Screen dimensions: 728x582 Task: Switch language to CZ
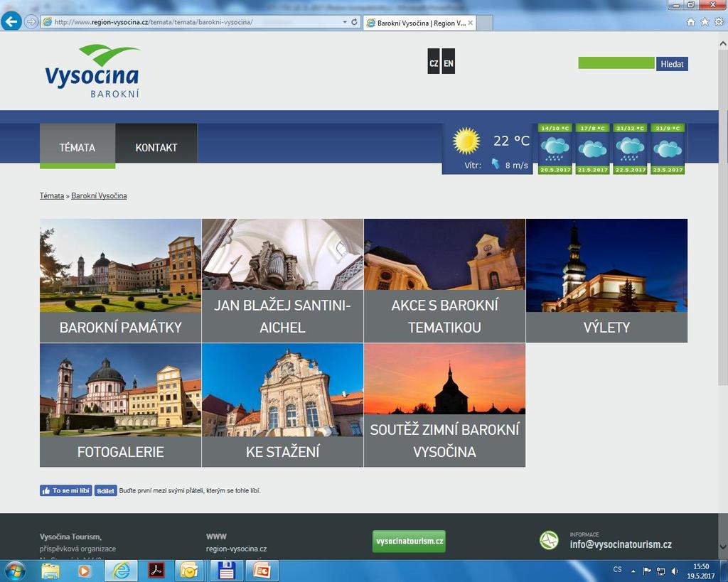tap(434, 61)
